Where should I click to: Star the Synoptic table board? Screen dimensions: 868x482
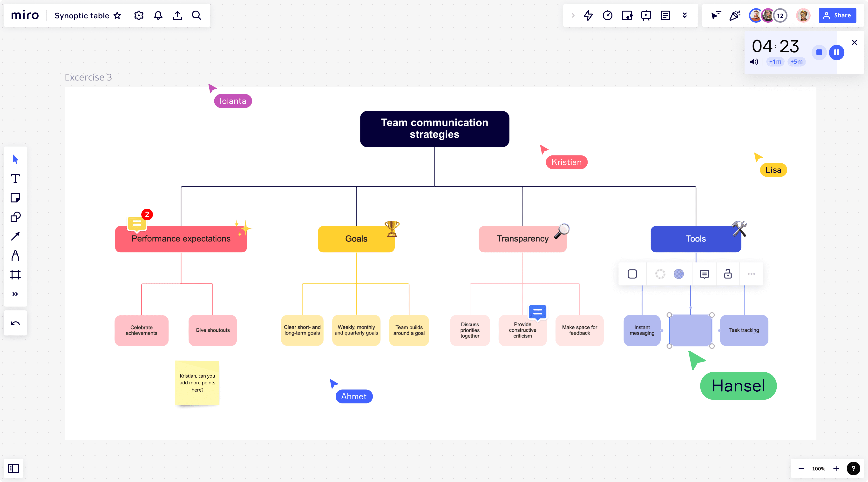tap(117, 15)
